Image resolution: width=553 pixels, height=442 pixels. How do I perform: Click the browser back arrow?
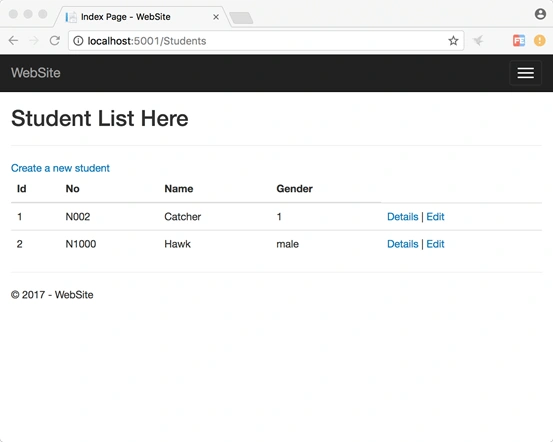pos(13,41)
